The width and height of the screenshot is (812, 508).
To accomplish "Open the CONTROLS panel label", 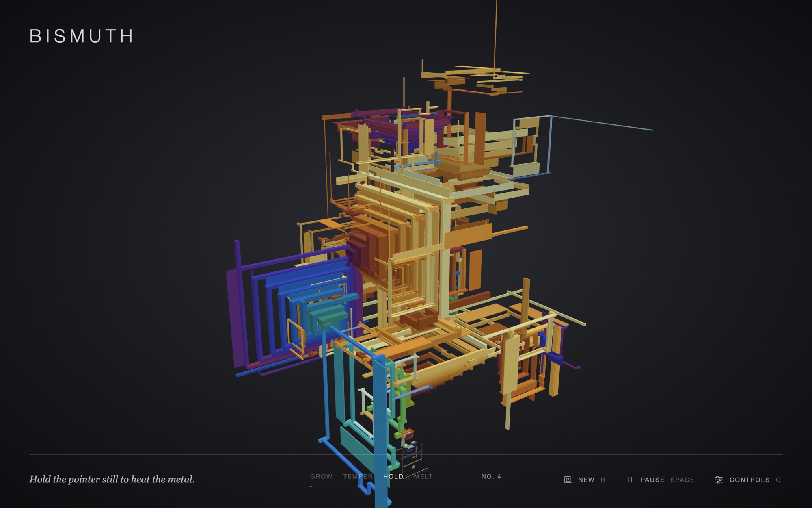I will (x=749, y=480).
